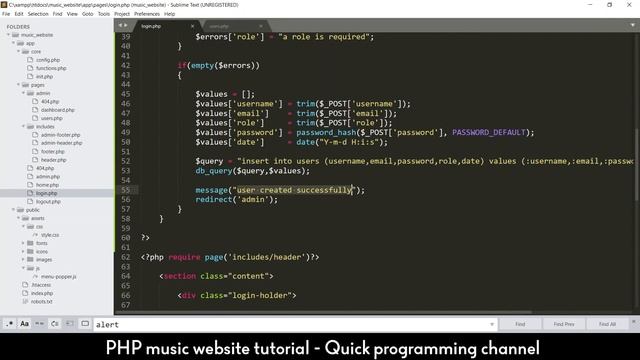
Task: Expand the fonts folder
Action: coord(23,243)
